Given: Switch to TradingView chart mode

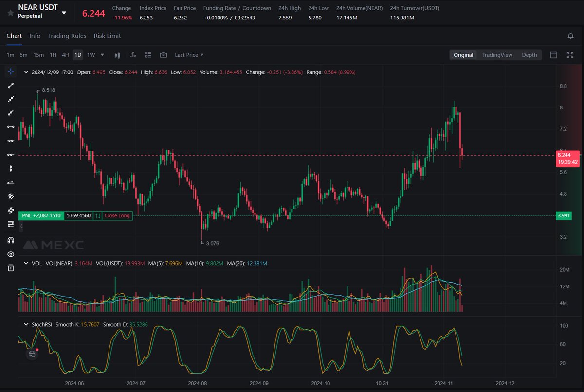Looking at the screenshot, I should tap(497, 55).
